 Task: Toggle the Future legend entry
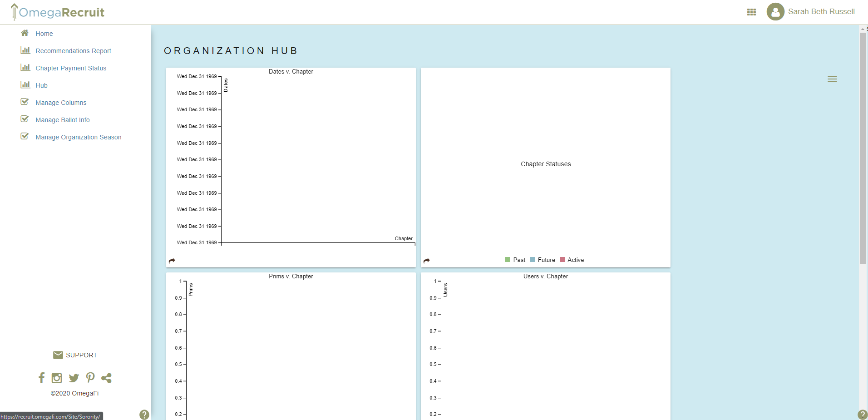click(x=542, y=260)
